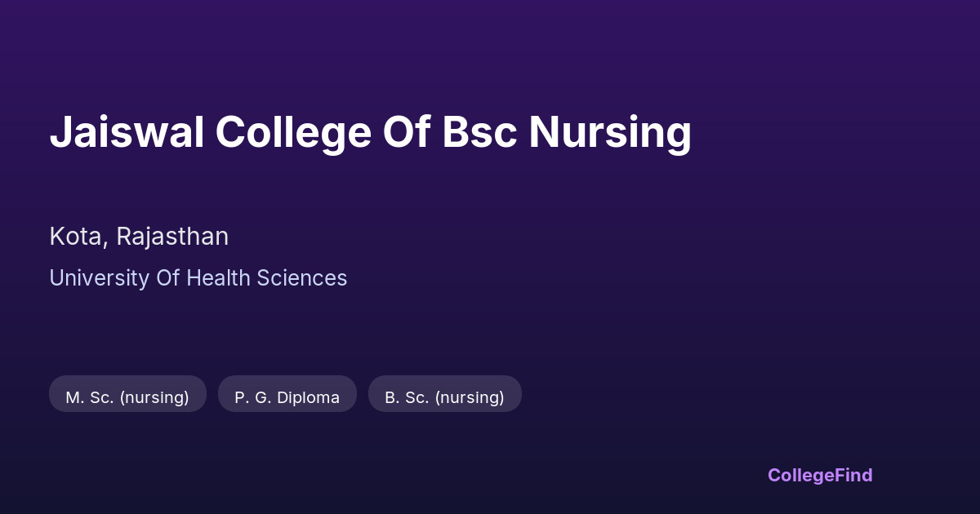The width and height of the screenshot is (980, 514).
Task: Click the word "Jaiswal" in the heading
Action: pos(127,132)
